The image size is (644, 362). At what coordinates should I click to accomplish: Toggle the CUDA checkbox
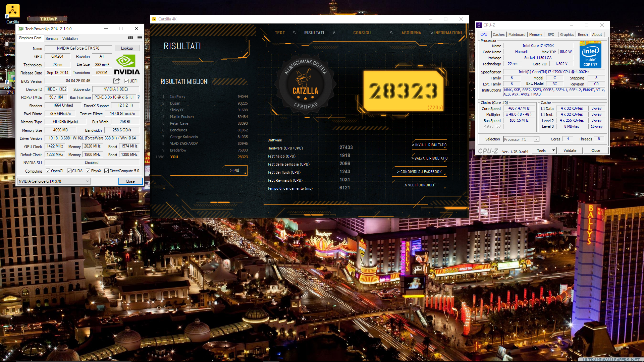coord(69,171)
